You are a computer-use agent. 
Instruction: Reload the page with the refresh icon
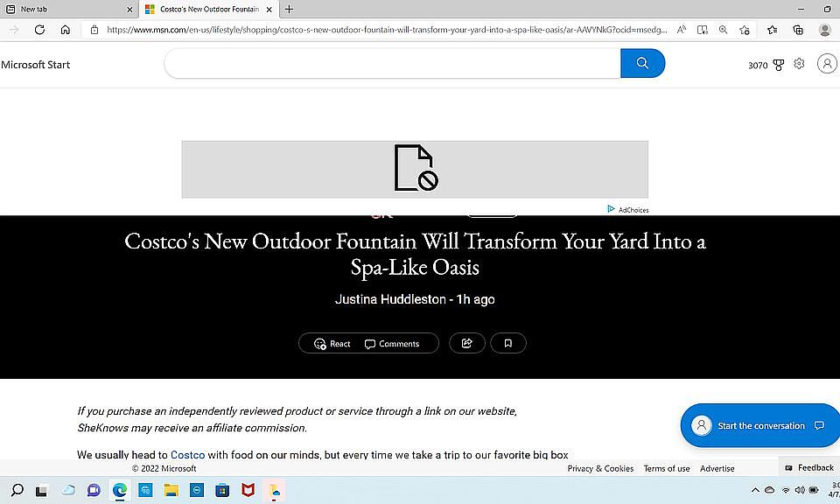pos(39,30)
